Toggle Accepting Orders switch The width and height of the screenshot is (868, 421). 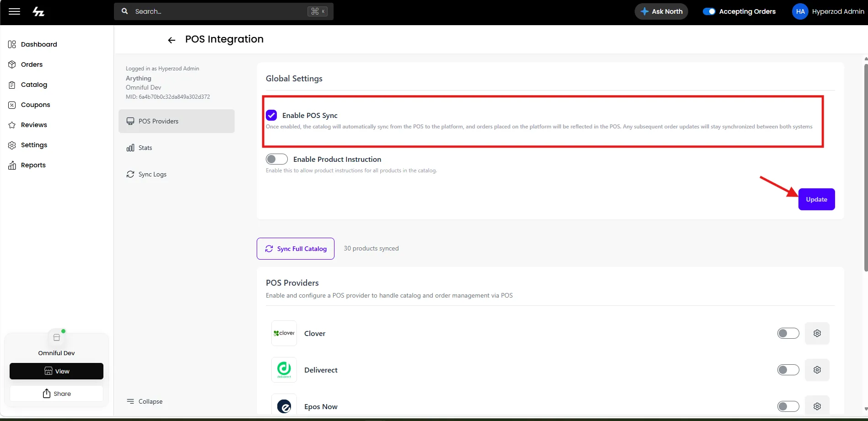[709, 11]
